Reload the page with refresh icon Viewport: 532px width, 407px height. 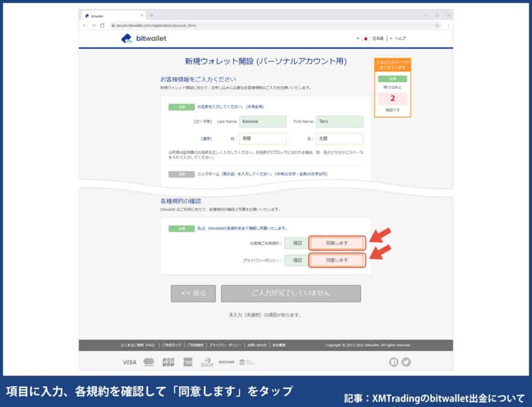point(102,25)
